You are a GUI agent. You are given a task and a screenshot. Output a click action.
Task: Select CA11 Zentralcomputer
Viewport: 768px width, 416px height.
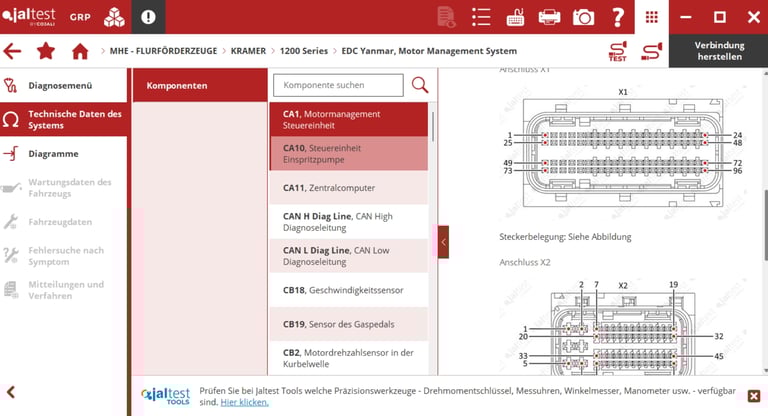point(349,188)
